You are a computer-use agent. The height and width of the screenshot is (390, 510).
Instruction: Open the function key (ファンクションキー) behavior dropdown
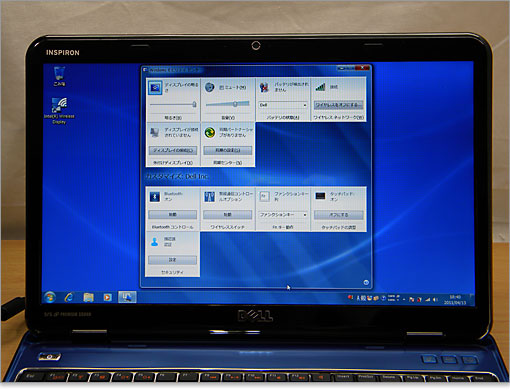click(x=283, y=215)
